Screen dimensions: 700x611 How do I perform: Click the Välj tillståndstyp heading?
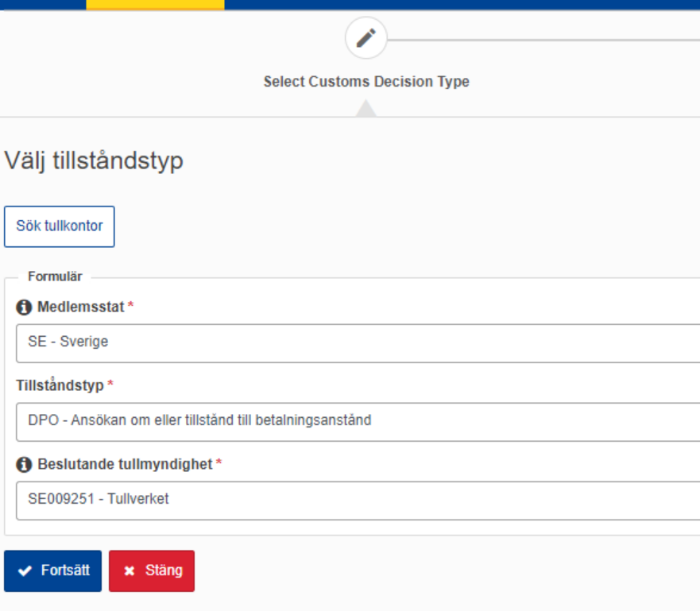(x=94, y=160)
